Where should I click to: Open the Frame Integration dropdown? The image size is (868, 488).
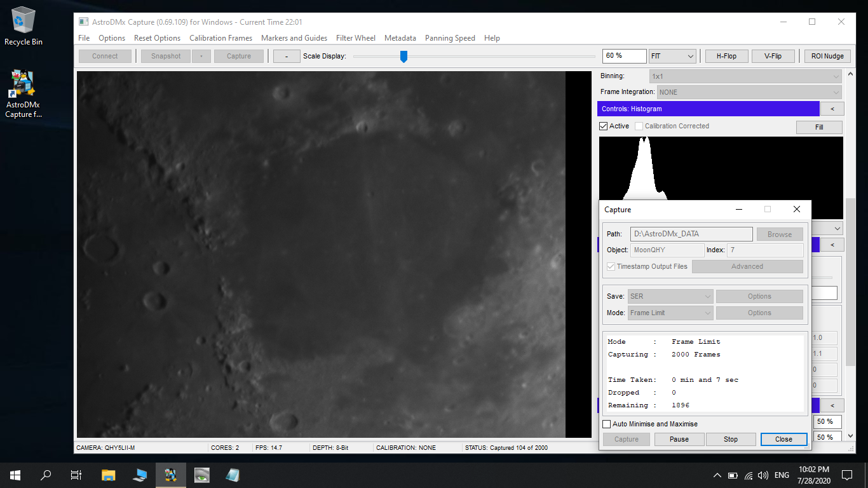749,92
